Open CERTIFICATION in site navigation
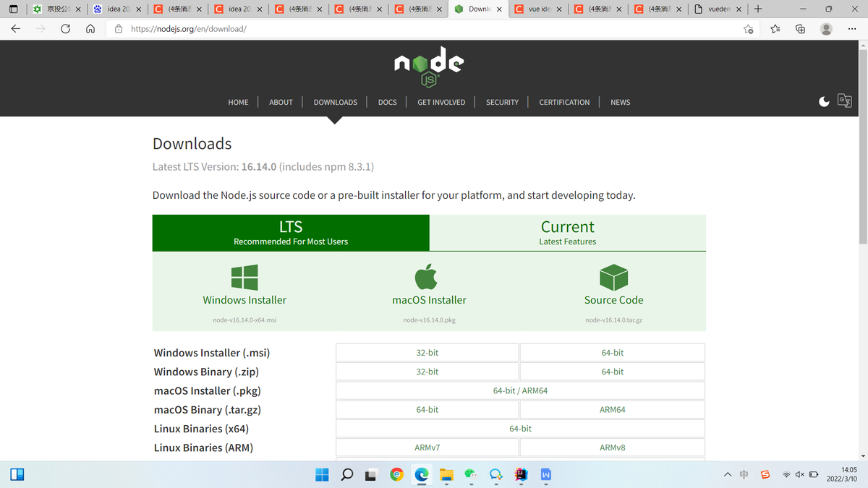Image resolution: width=868 pixels, height=488 pixels. pyautogui.click(x=564, y=102)
